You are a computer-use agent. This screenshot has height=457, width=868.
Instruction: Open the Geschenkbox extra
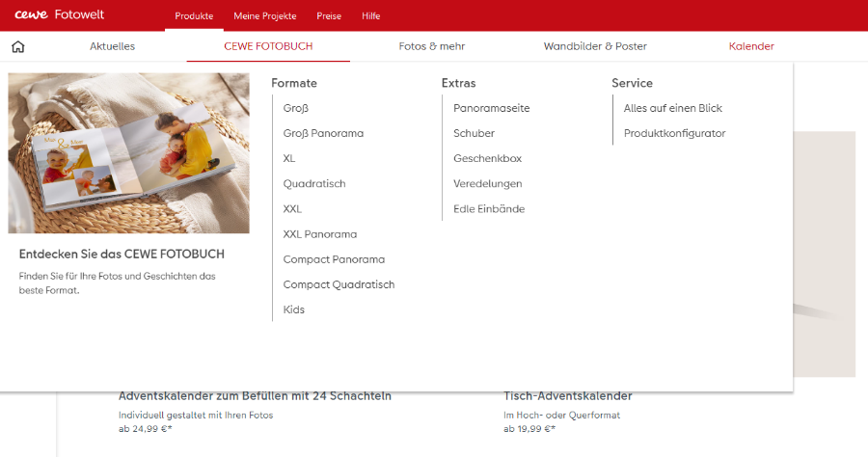488,158
